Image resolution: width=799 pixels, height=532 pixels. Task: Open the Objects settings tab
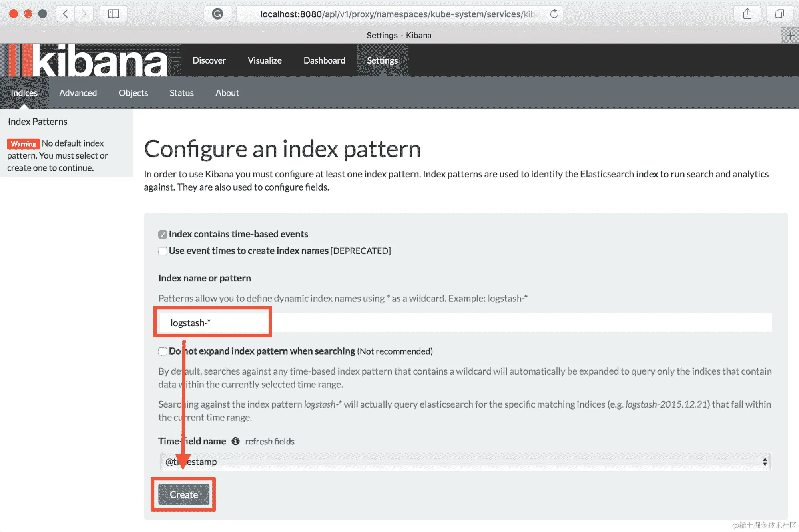[x=133, y=93]
